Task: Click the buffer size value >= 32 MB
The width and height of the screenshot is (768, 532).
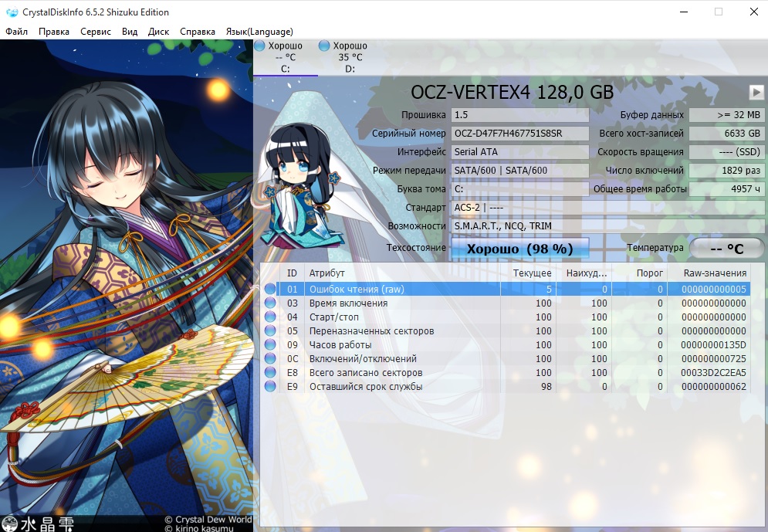Action: pos(726,115)
